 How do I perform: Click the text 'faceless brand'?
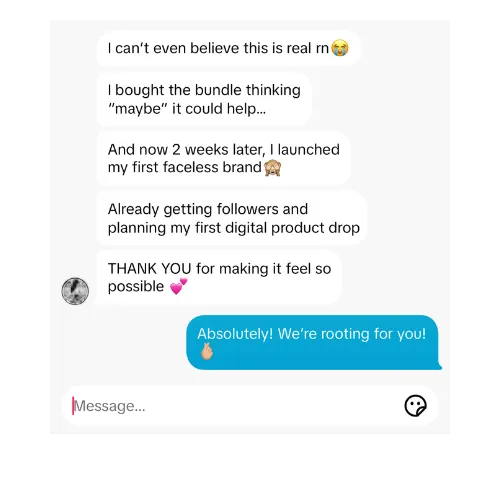coord(212,167)
